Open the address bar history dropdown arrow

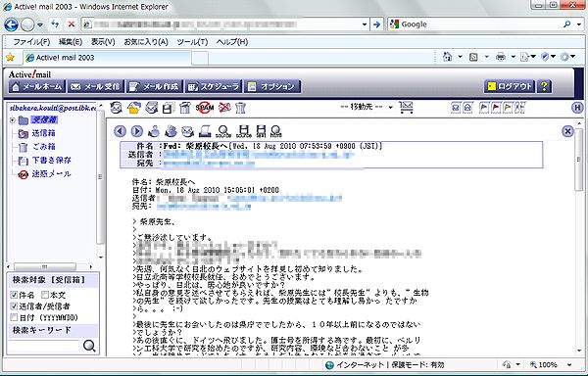(x=365, y=24)
